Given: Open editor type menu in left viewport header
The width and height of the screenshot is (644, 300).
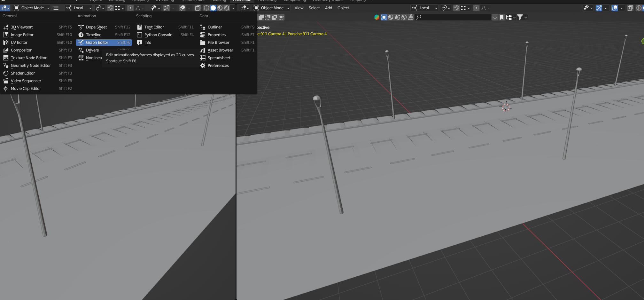Looking at the screenshot, I should tap(5, 8).
